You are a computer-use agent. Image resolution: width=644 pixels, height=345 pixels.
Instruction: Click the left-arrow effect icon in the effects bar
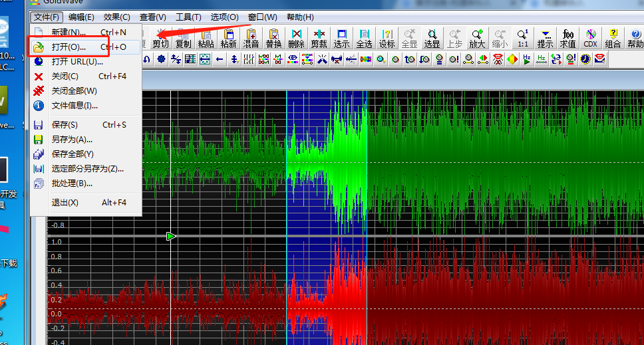click(220, 60)
